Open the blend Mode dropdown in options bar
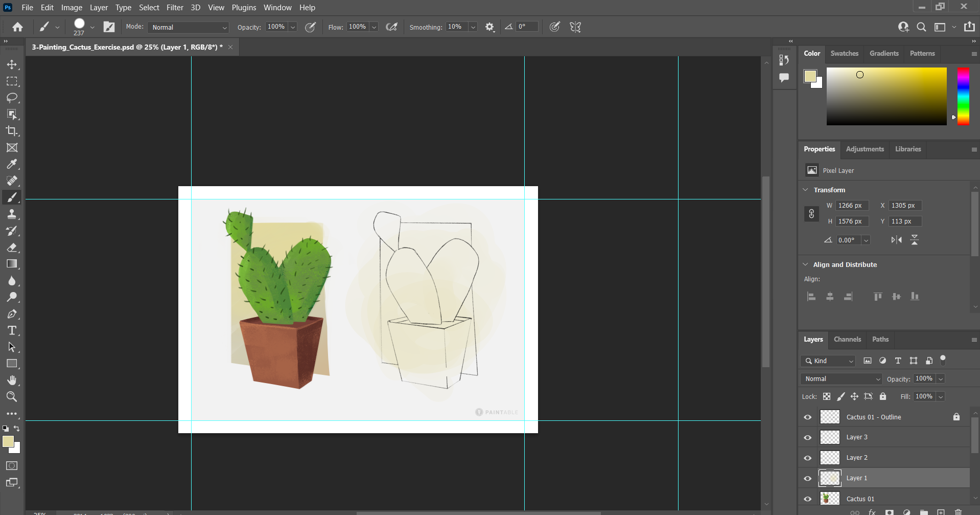Image resolution: width=980 pixels, height=515 pixels. pyautogui.click(x=187, y=27)
